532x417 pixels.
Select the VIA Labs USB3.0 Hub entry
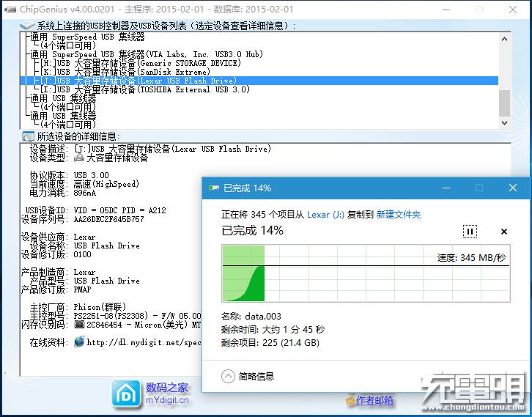[147, 54]
